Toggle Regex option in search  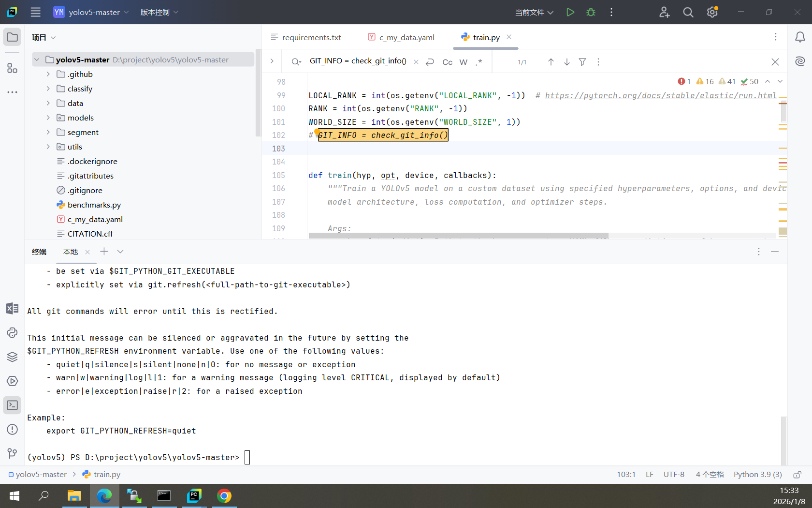point(479,62)
